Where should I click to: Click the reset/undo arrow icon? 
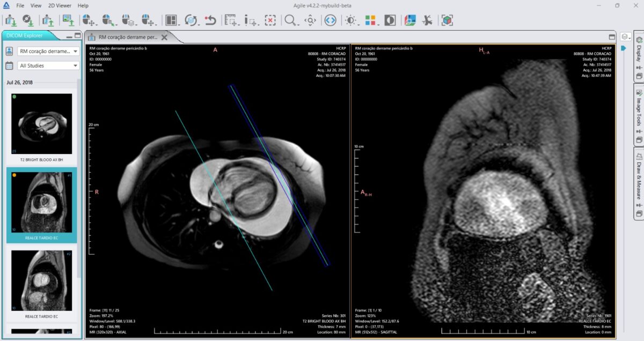(x=210, y=20)
